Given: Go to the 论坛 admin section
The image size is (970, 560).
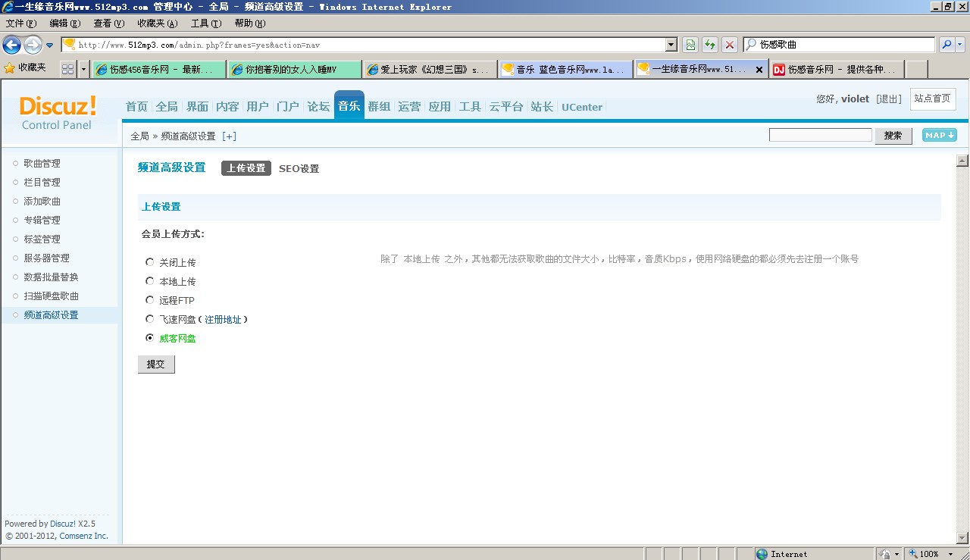Looking at the screenshot, I should (x=318, y=107).
